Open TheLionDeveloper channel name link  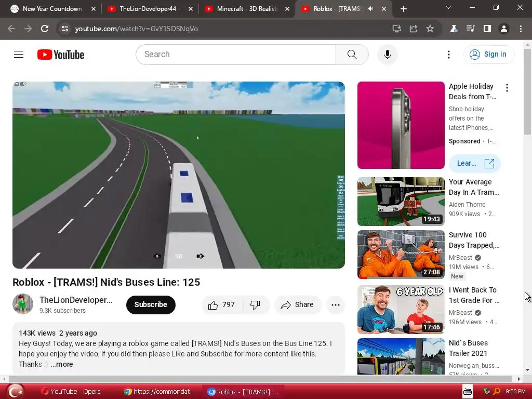pyautogui.click(x=76, y=300)
